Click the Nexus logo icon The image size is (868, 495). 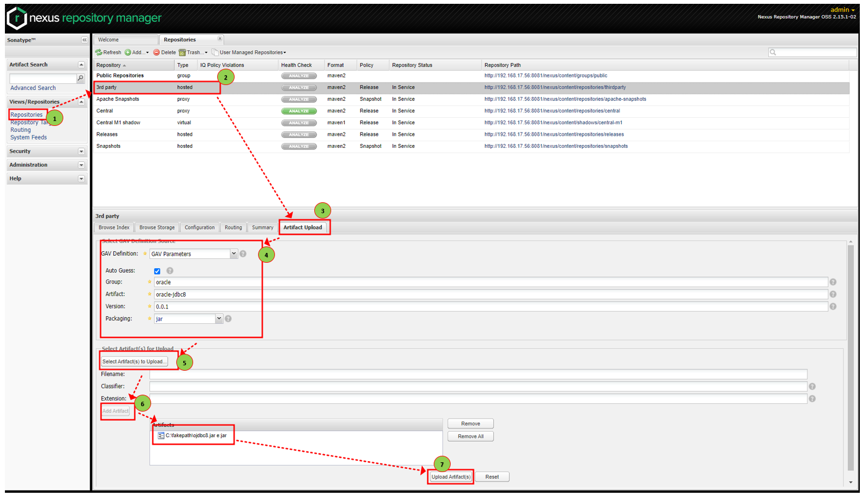(17, 18)
